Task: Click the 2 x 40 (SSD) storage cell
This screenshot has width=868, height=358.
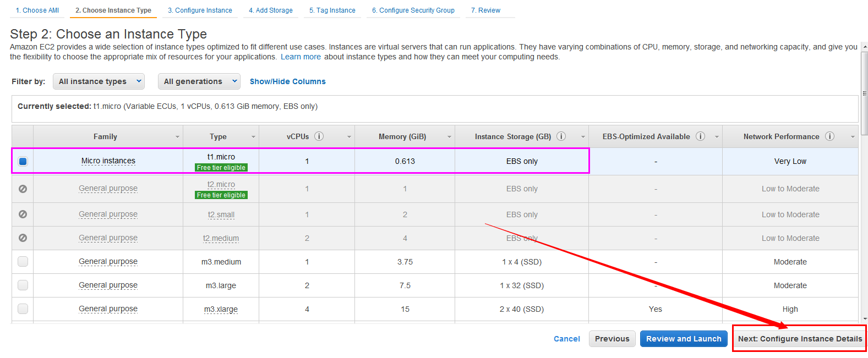Action: coord(522,309)
